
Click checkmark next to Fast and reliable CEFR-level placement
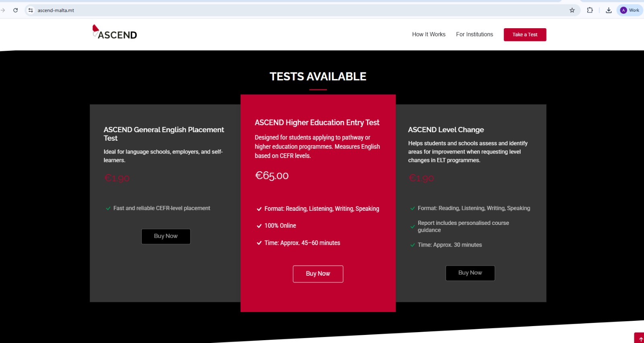point(108,208)
